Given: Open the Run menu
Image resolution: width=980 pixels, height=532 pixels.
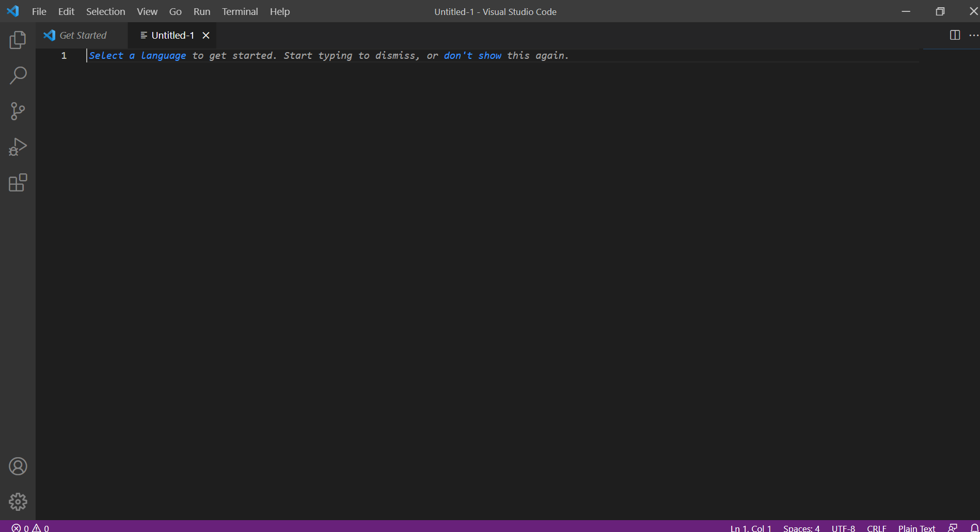Looking at the screenshot, I should [x=202, y=11].
